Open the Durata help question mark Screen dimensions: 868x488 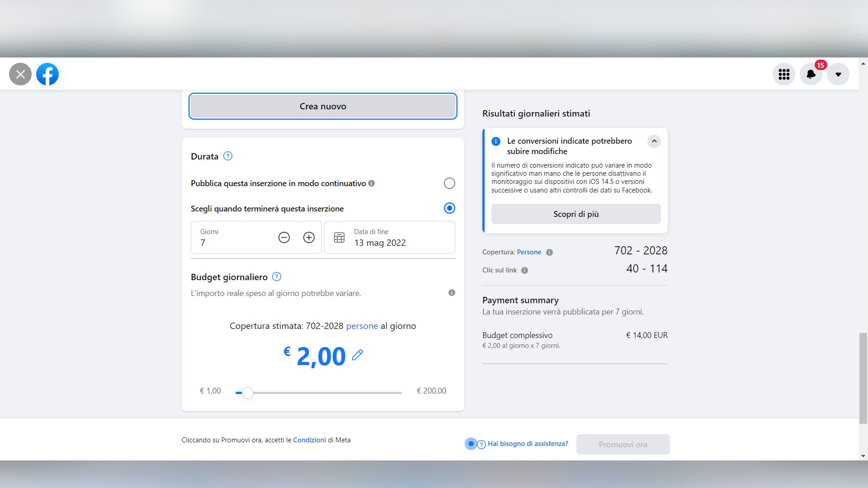pos(228,156)
